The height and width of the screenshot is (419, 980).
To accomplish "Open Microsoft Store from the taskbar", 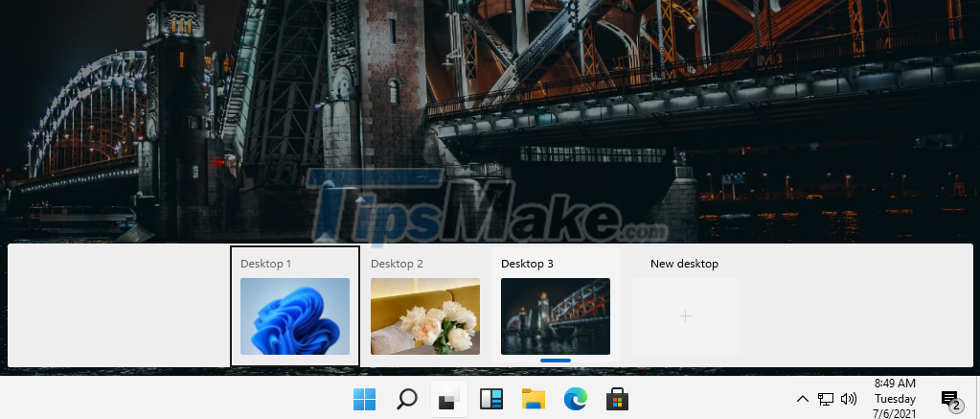I will (617, 399).
